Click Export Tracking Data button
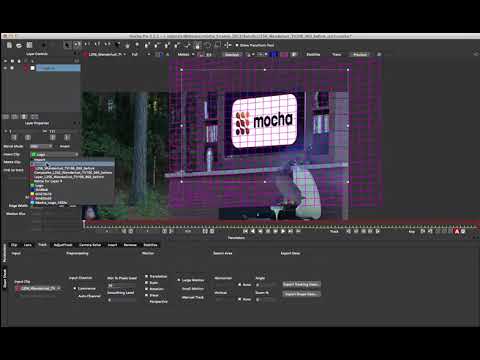Viewport: 480px width, 360px height. 301,284
